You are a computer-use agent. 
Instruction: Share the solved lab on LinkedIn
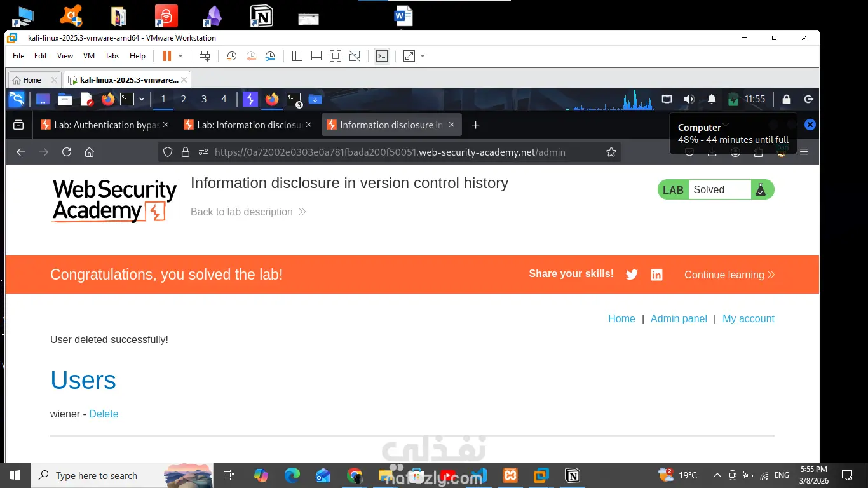coord(656,274)
